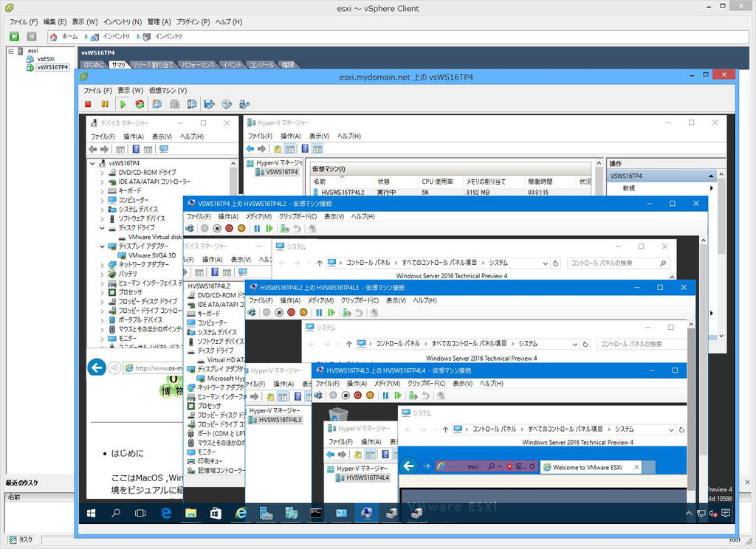The width and height of the screenshot is (756, 549).
Task: Click the red shut down icon in HVSWS16TP4L2 toolbar
Action: [229, 229]
